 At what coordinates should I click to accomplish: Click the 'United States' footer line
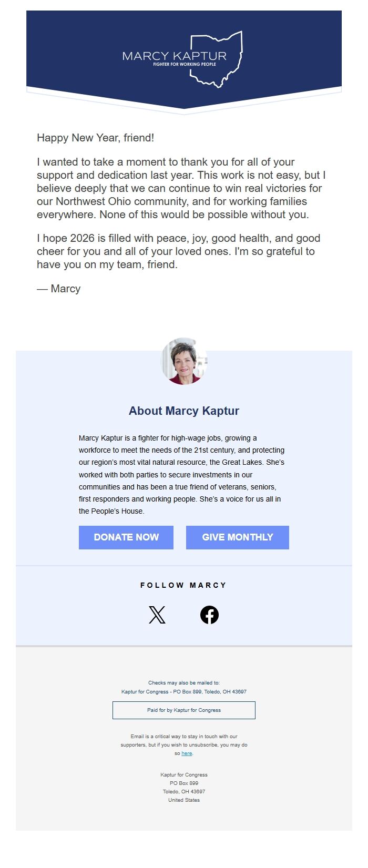point(183,799)
